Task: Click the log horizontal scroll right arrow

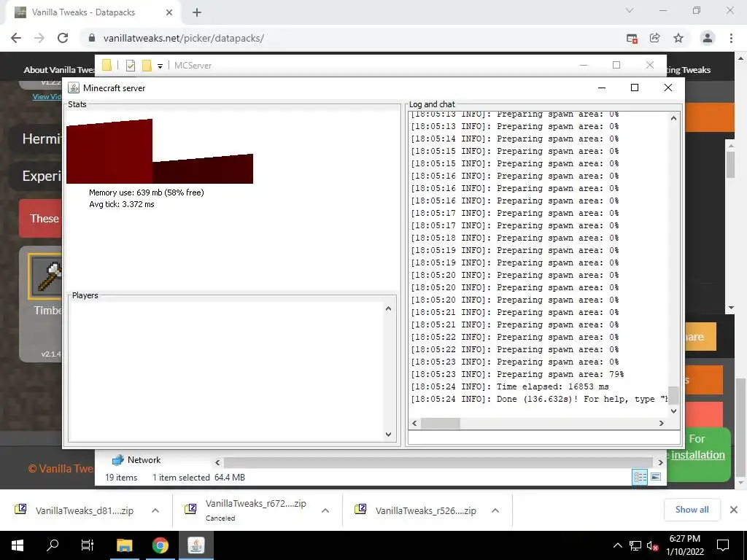Action: (x=661, y=423)
